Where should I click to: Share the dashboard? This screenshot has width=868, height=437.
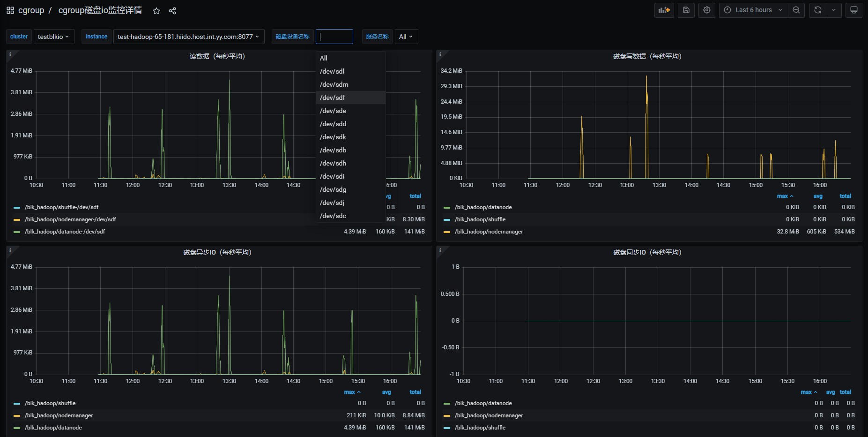tap(172, 11)
